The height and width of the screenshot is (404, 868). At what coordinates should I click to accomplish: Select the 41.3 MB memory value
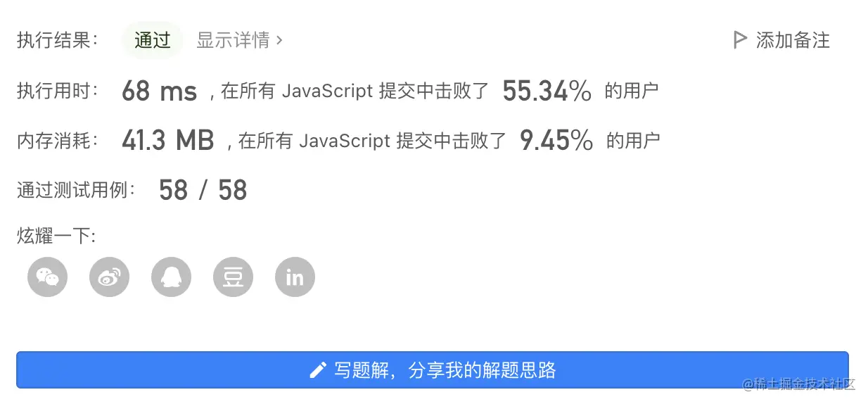click(x=167, y=141)
